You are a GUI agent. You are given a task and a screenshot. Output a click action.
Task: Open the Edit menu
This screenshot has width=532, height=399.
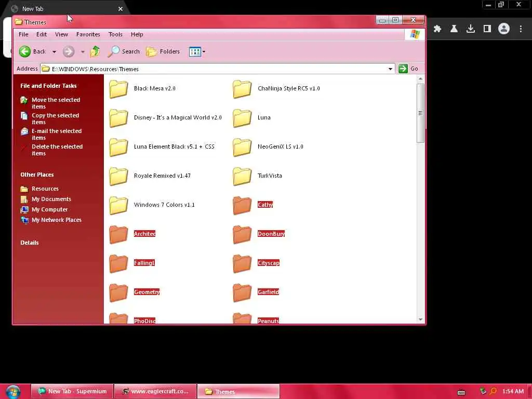click(42, 34)
